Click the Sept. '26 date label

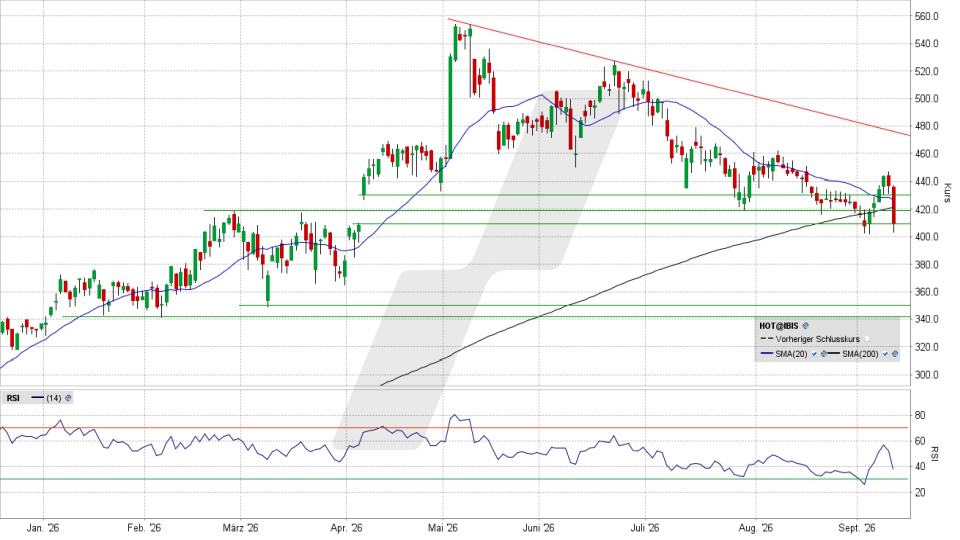857,528
